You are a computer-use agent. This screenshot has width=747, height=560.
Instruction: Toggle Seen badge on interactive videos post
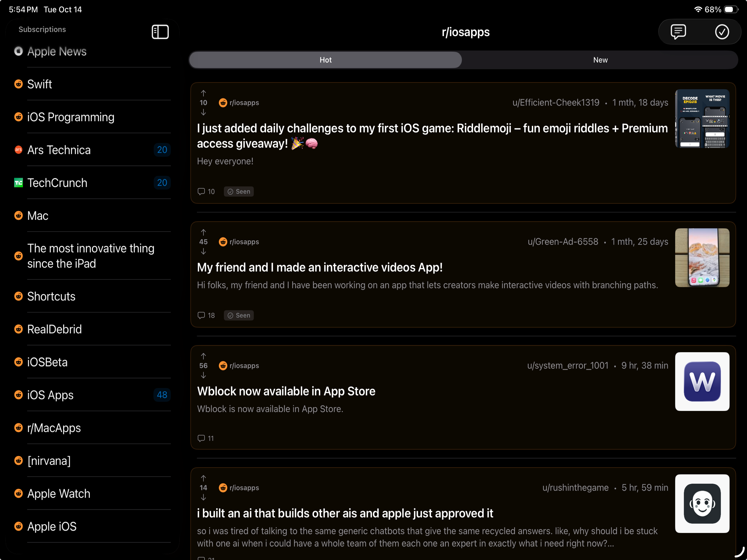[x=239, y=316]
